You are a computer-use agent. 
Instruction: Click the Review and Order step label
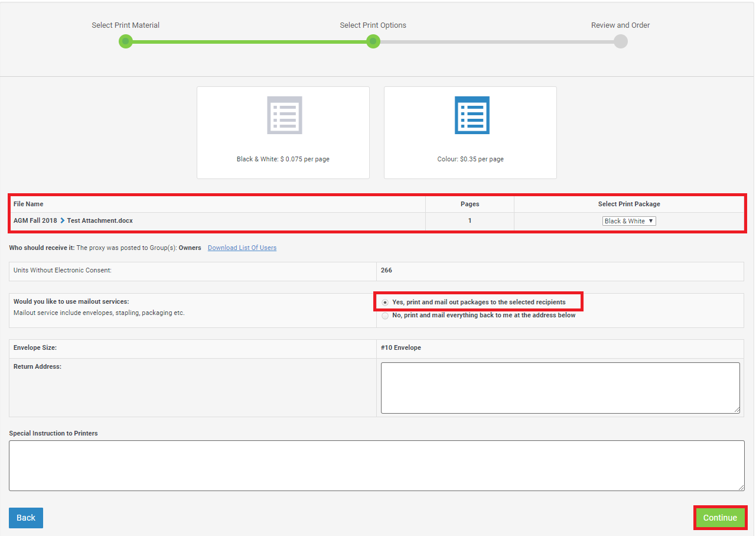[x=621, y=25]
